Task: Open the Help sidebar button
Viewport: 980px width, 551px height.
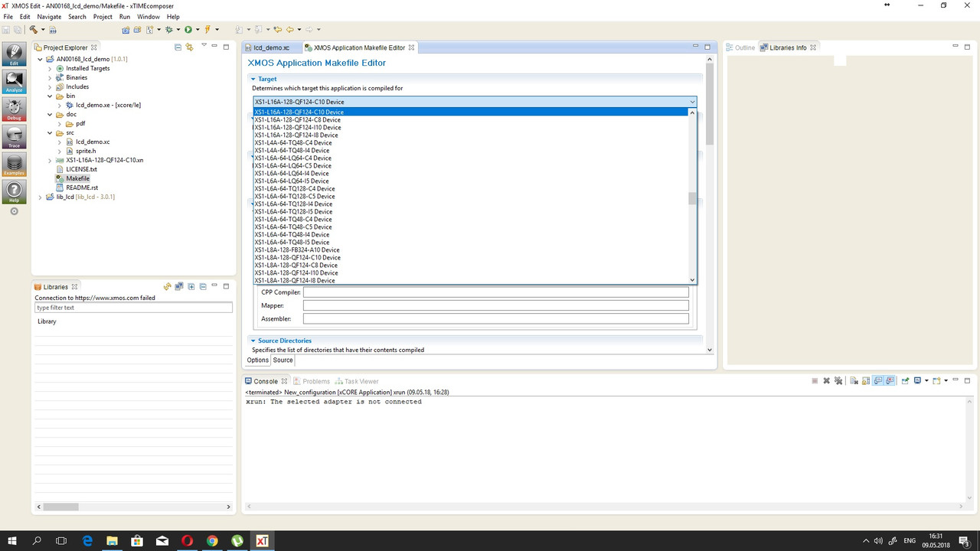Action: point(14,192)
